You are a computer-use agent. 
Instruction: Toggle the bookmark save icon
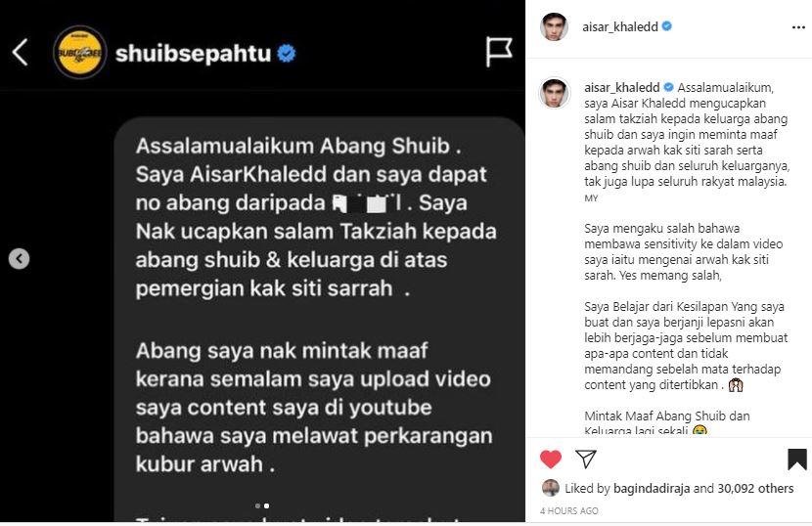click(797, 460)
